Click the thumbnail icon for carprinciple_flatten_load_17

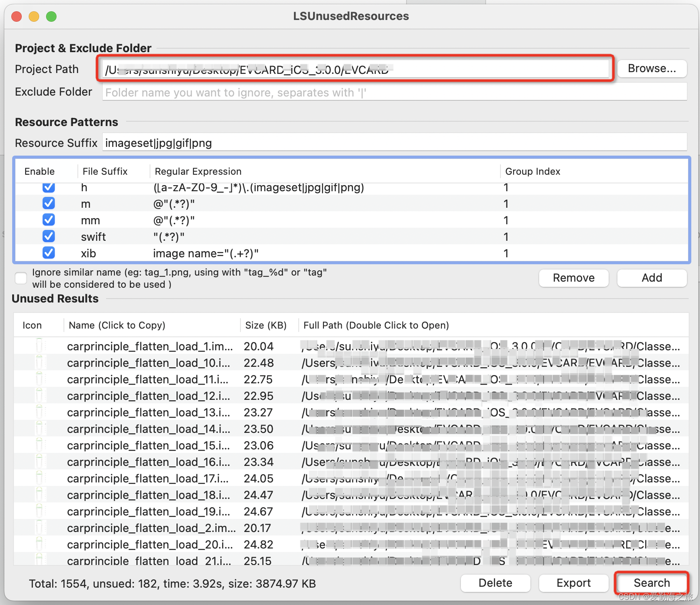point(39,478)
